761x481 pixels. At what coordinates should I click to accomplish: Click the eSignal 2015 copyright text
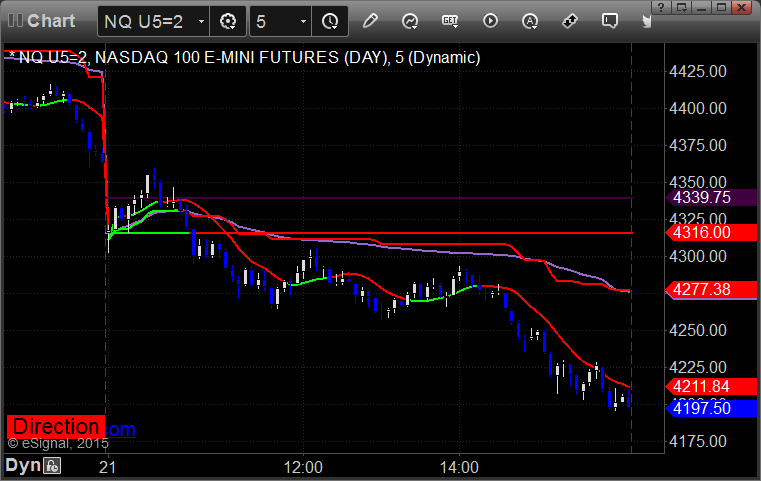[58, 443]
